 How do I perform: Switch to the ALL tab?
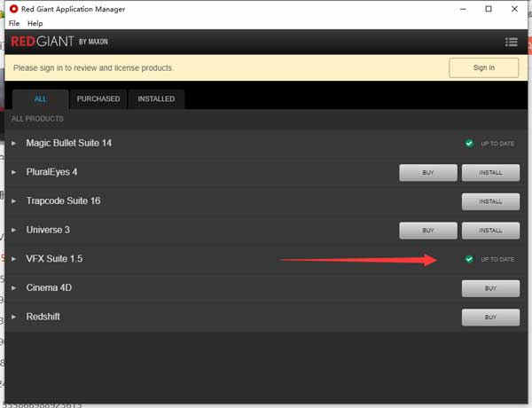click(x=40, y=99)
